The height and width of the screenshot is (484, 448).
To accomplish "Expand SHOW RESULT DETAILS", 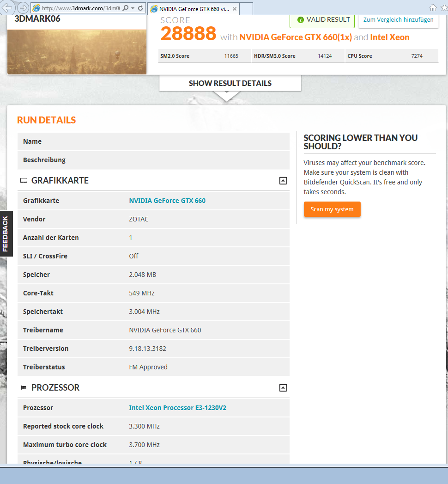I will tap(230, 83).
